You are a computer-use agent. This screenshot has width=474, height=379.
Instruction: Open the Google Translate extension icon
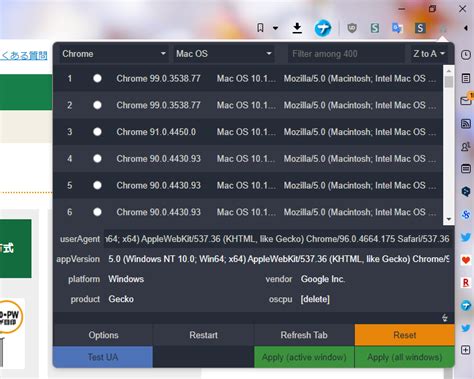pyautogui.click(x=397, y=28)
